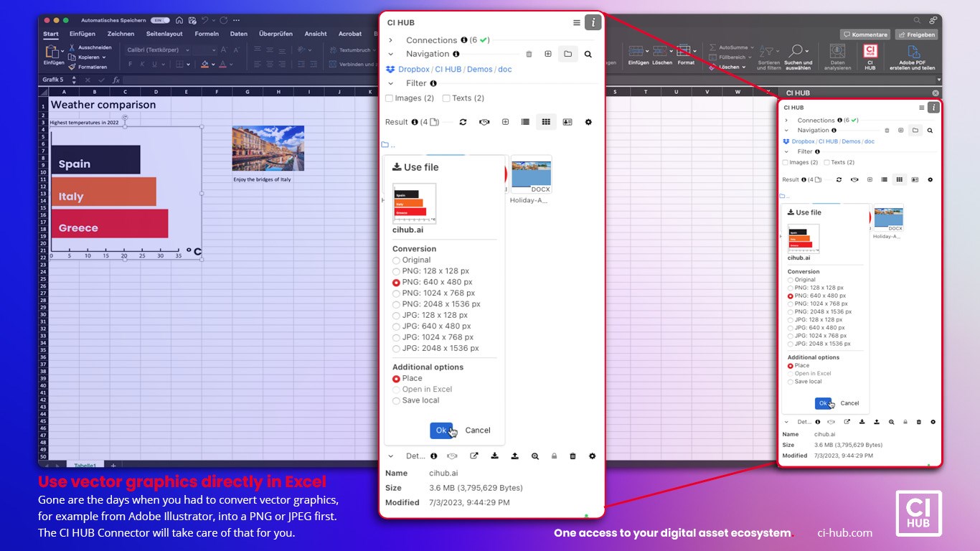Select Tabelle1 sheet tab
Viewport: 980px width, 551px height.
pos(85,466)
